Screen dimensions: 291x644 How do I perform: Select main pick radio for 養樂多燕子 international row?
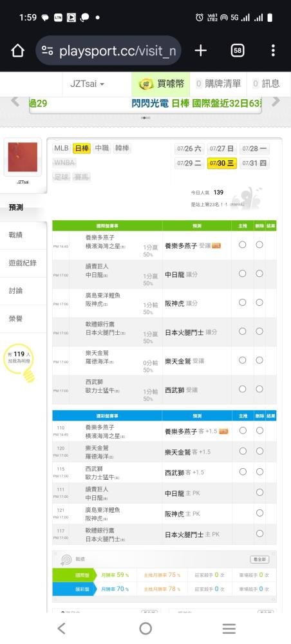click(x=243, y=245)
